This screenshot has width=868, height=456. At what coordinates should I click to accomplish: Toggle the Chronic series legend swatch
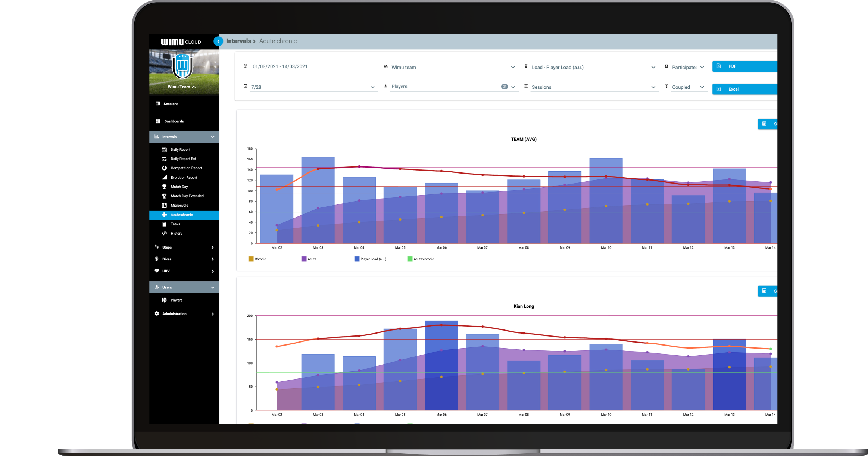click(x=251, y=259)
